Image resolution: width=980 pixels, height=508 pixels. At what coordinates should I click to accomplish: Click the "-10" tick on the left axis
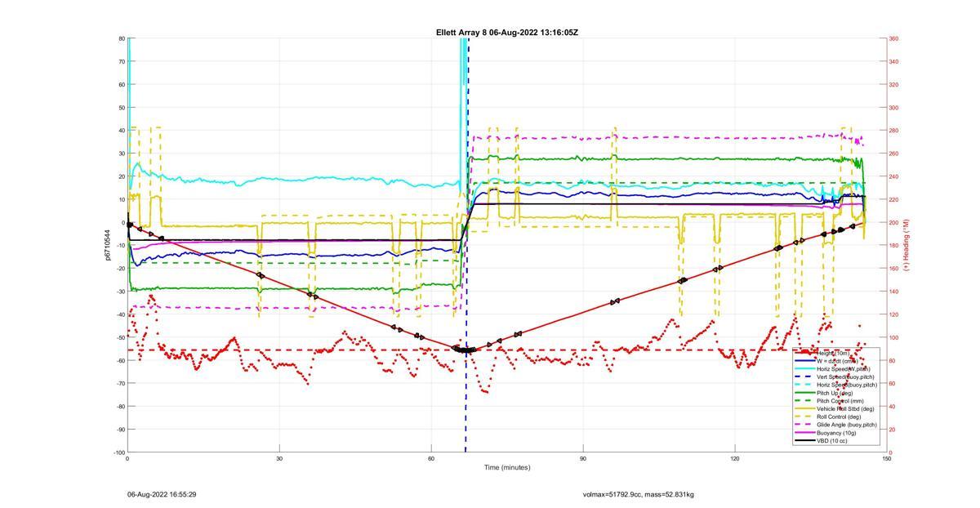(121, 246)
